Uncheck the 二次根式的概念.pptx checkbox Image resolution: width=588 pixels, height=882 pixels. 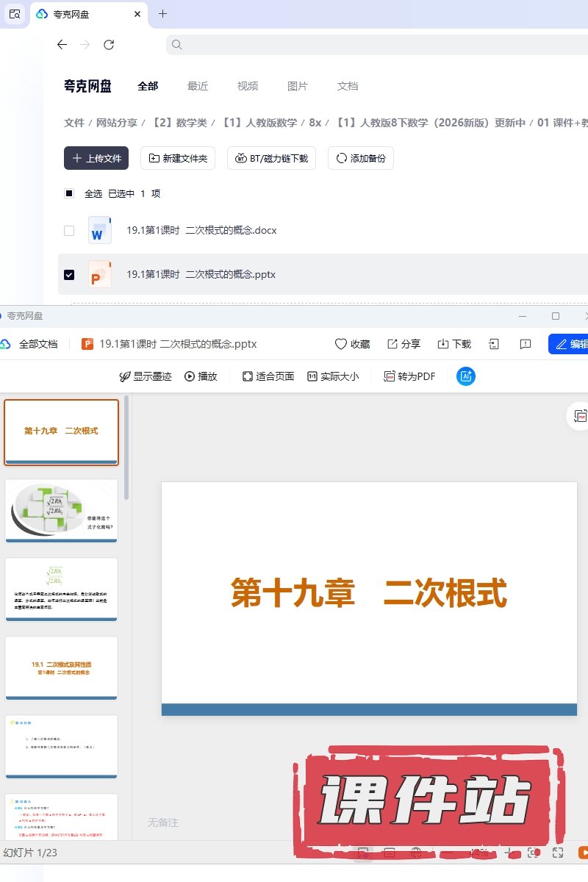(x=69, y=275)
